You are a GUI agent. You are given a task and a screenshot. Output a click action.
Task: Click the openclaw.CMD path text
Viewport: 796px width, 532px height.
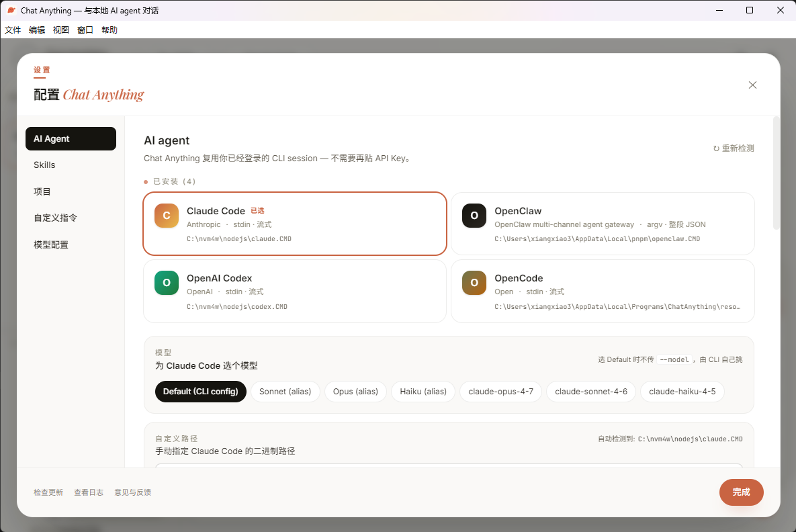pos(597,238)
